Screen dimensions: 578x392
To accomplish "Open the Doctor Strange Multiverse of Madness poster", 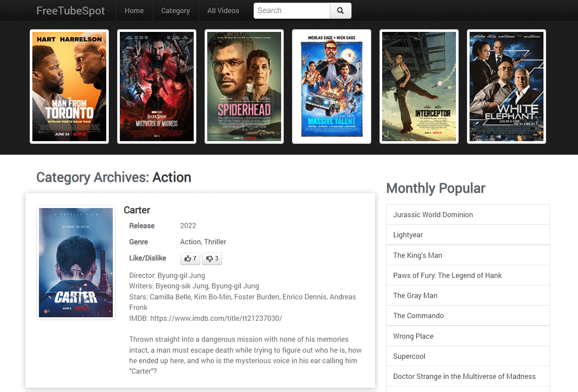I will coord(157,87).
